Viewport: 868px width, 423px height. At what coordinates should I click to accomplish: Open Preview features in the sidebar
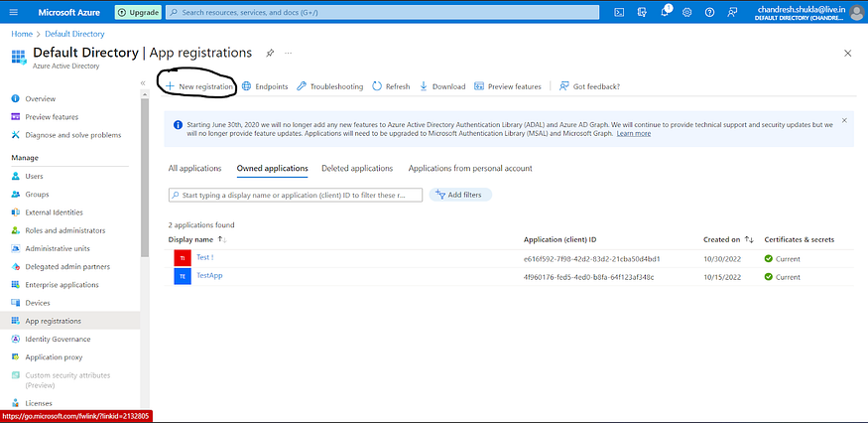(x=52, y=117)
